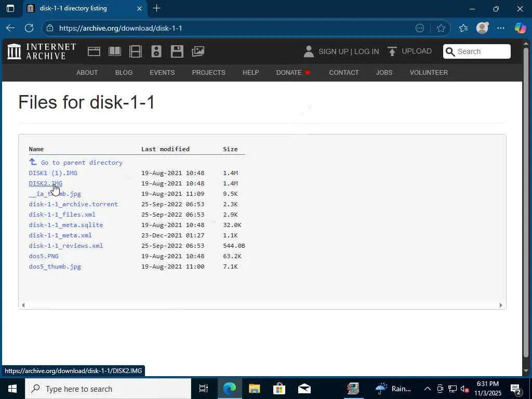Open __ia_thumb.jpg file link
532x399 pixels.
[x=55, y=194]
